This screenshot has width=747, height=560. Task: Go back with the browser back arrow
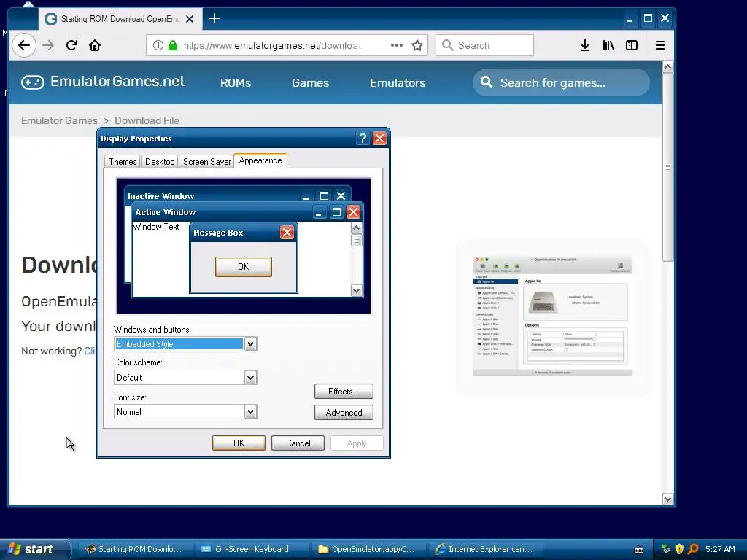tap(24, 45)
